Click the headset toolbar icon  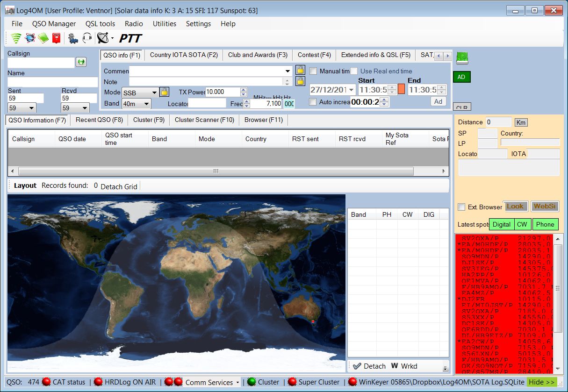(x=87, y=38)
